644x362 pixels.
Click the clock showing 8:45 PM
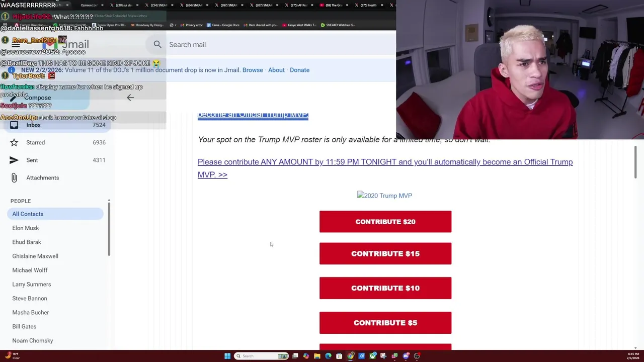tap(633, 356)
